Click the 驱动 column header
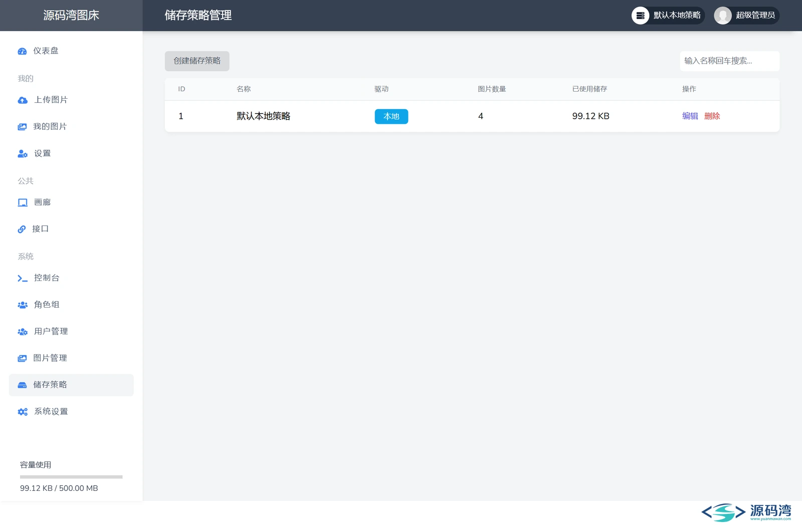This screenshot has width=802, height=532. [x=381, y=89]
